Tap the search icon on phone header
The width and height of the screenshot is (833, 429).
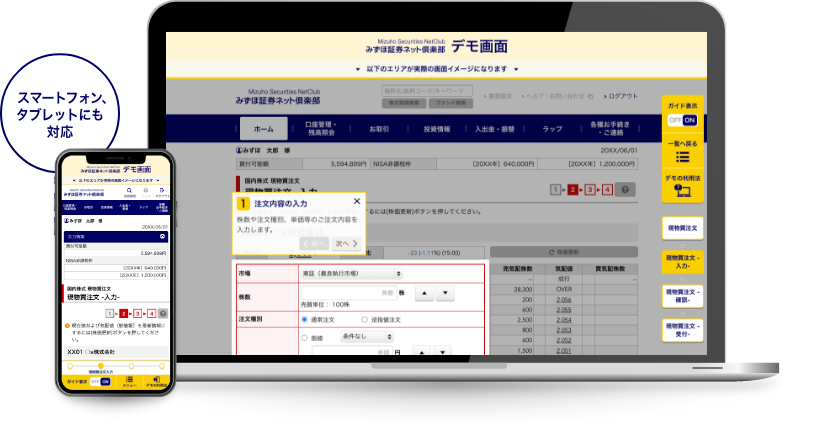coord(130,192)
